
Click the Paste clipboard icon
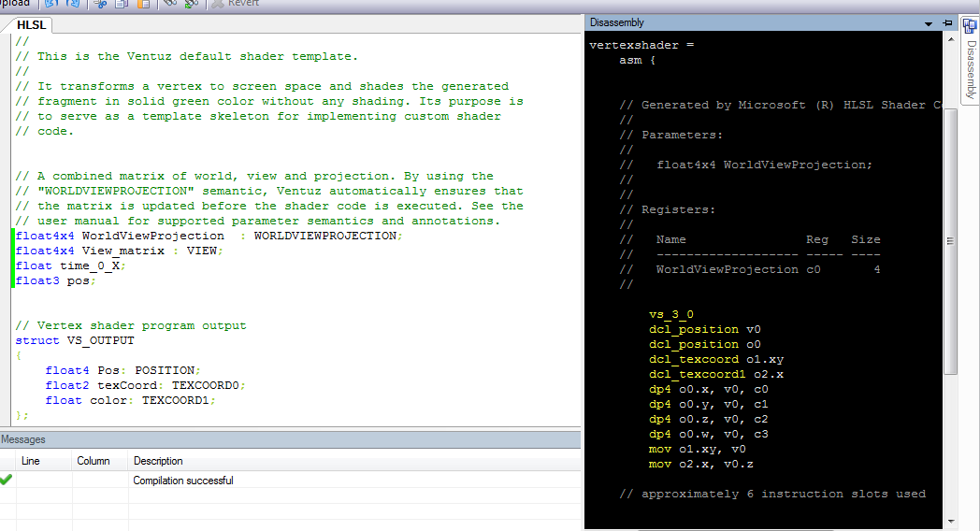pos(143,4)
